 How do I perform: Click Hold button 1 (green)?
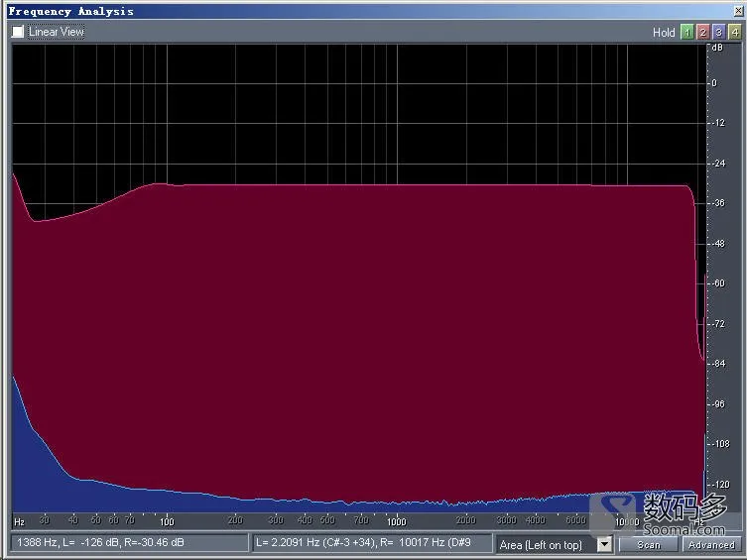click(686, 33)
